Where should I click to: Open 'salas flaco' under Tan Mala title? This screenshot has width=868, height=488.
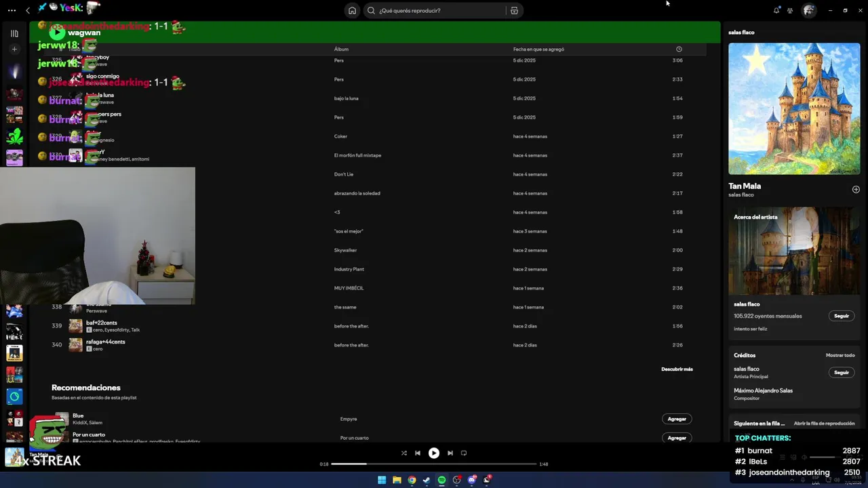[741, 195]
